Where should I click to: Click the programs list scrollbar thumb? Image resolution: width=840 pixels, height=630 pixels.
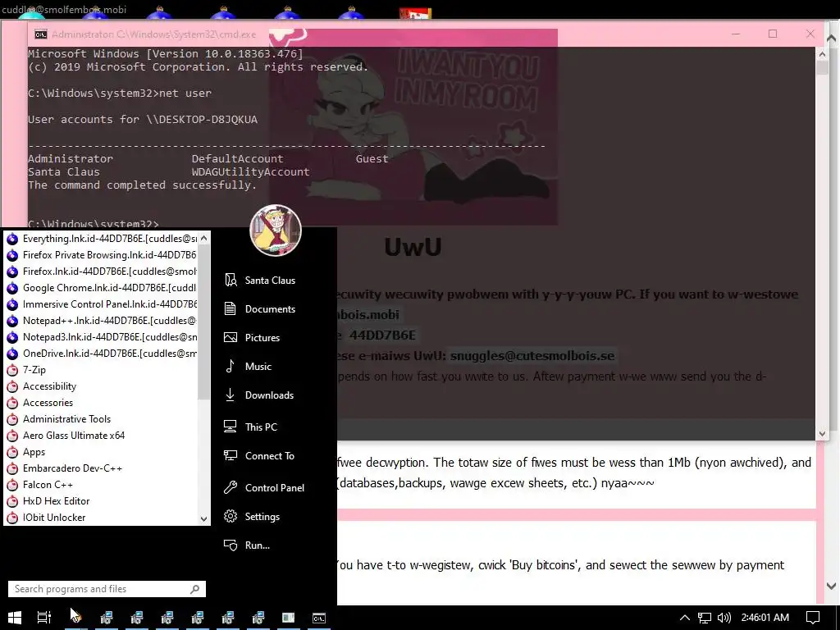coord(203,322)
